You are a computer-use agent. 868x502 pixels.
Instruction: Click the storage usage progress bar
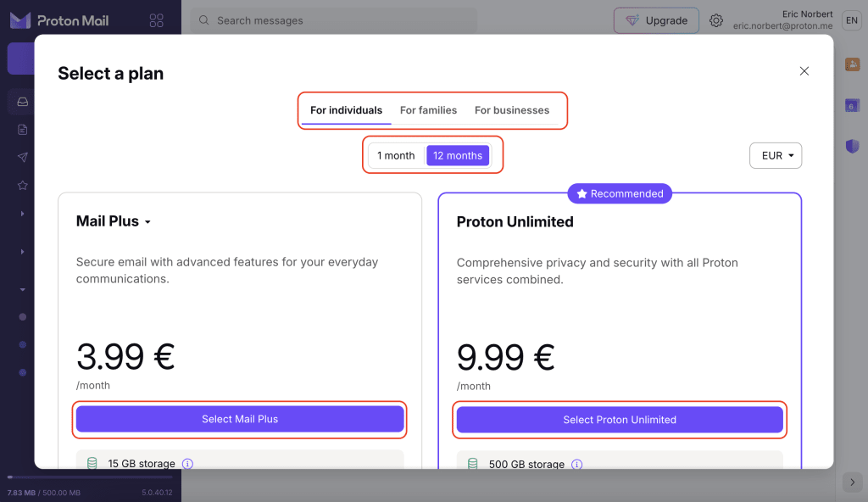[89, 477]
